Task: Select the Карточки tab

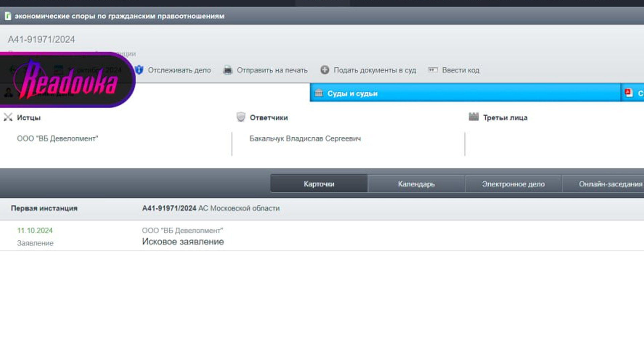Action: 319,184
